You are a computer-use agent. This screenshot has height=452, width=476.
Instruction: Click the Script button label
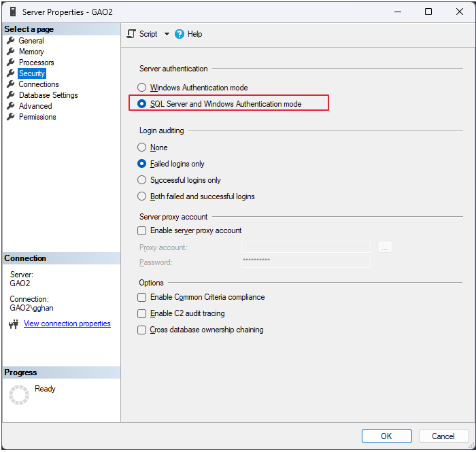pos(148,34)
